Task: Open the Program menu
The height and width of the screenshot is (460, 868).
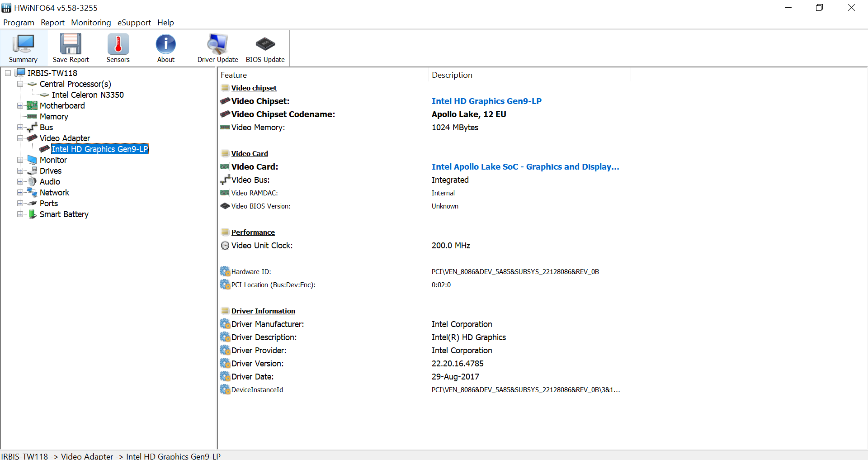Action: pos(19,23)
